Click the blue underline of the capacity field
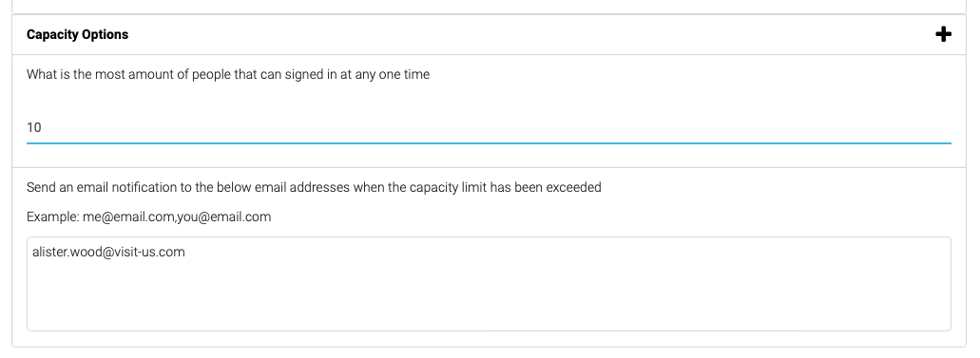The width and height of the screenshot is (980, 358). 489,143
